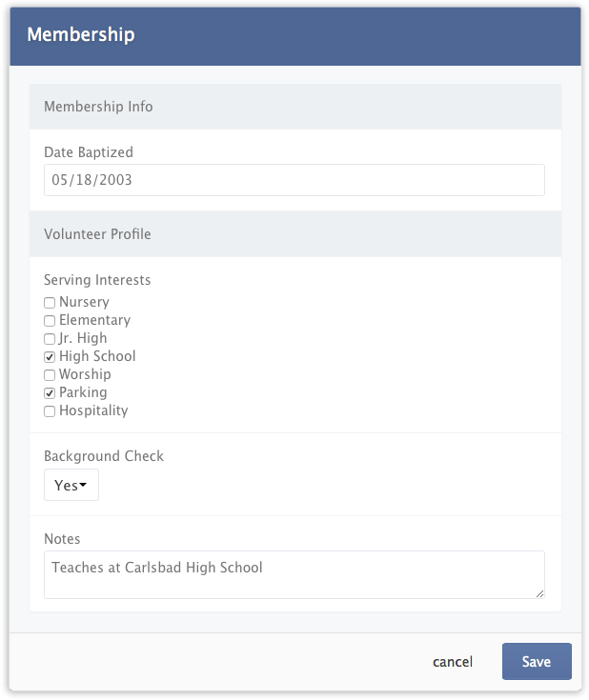Uncheck the High School checkbox

(50, 357)
